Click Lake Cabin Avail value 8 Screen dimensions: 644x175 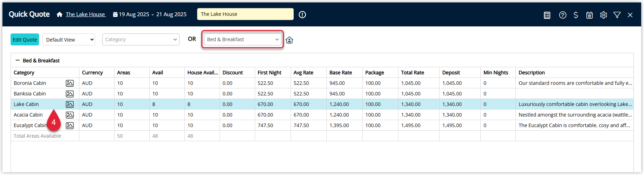tap(154, 104)
